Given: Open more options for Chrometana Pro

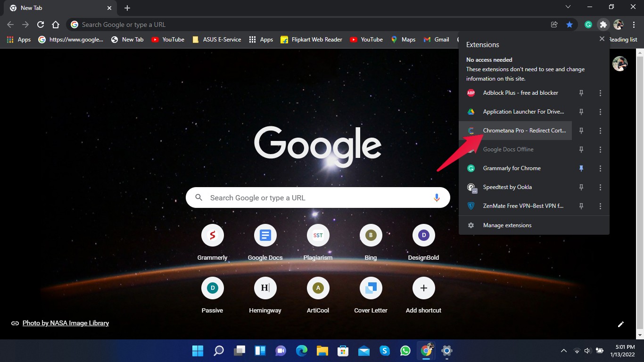Looking at the screenshot, I should [600, 131].
